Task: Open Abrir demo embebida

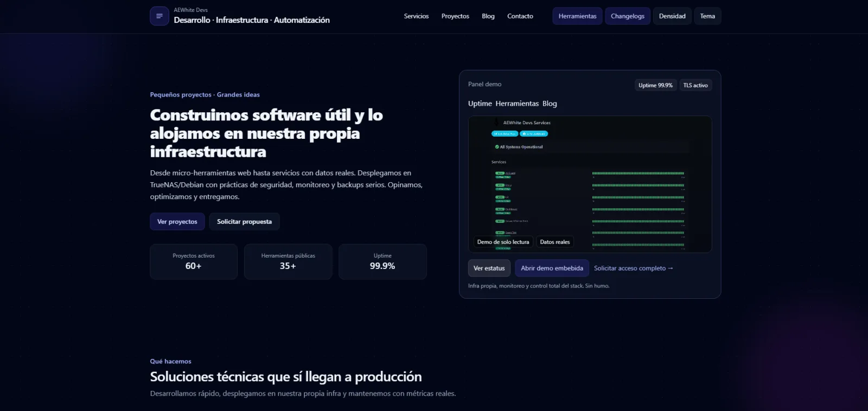Action: (x=552, y=268)
